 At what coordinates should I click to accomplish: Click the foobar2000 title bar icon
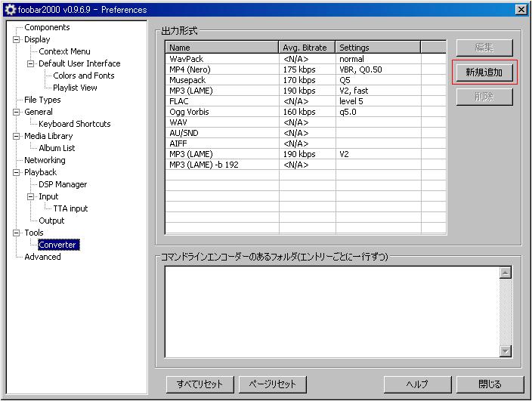[x=10, y=10]
